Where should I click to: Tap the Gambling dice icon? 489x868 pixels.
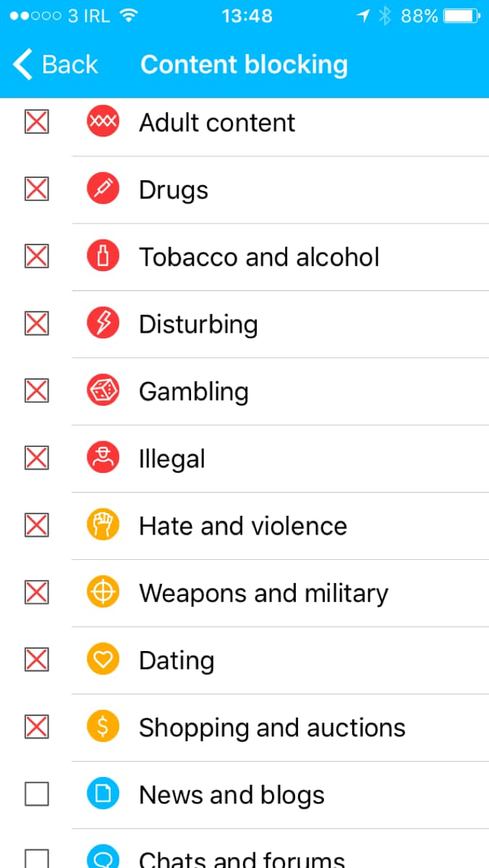pos(103,391)
